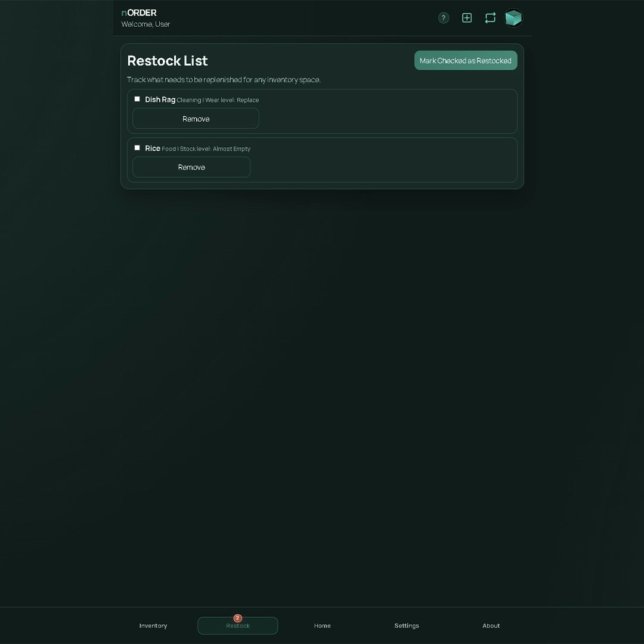Remove the Rice item
Image resolution: width=644 pixels, height=644 pixels.
click(x=191, y=167)
